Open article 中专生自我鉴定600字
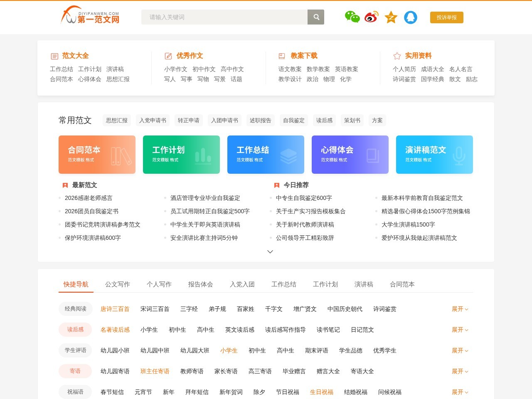This screenshot has height=399, width=532. [x=304, y=198]
